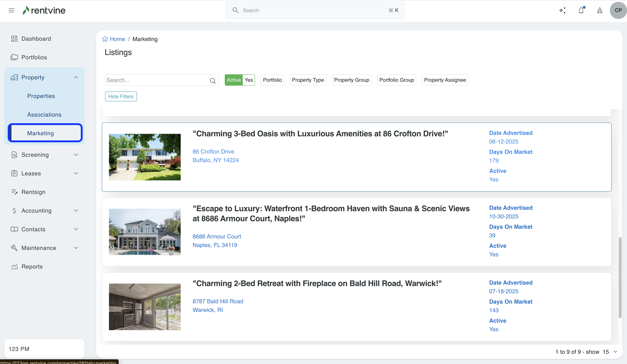The width and height of the screenshot is (627, 364).
Task: Open the Property Type filter
Action: [x=308, y=80]
